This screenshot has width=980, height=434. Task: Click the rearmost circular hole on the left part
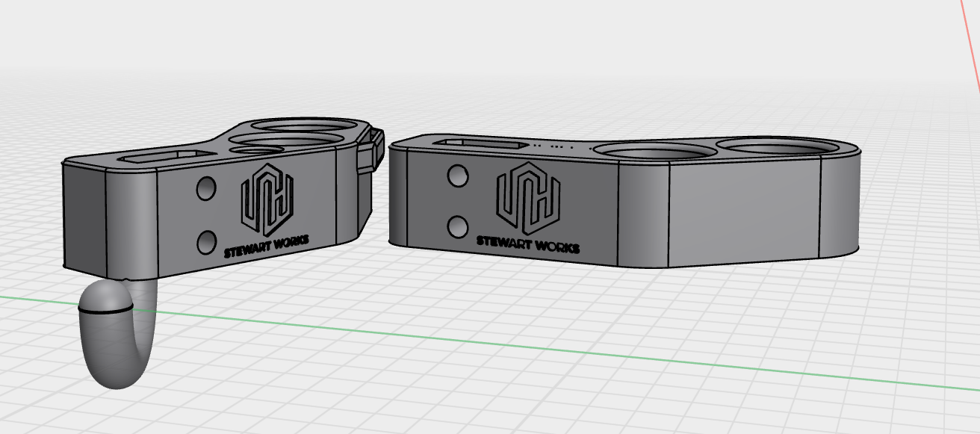click(307, 126)
